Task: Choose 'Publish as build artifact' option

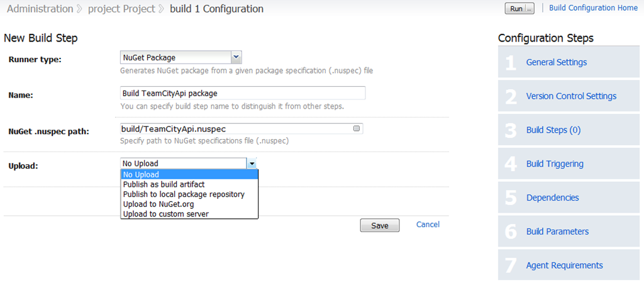Action: click(x=189, y=184)
